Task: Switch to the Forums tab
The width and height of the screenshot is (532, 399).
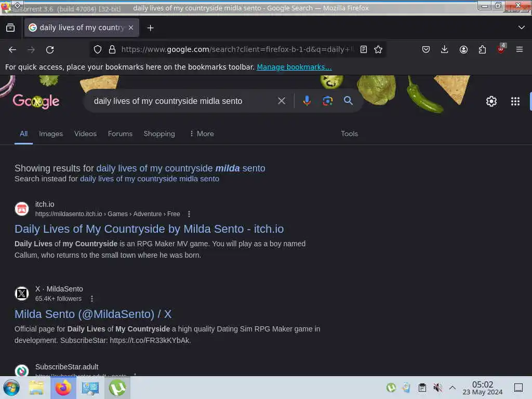Action: pos(120,134)
